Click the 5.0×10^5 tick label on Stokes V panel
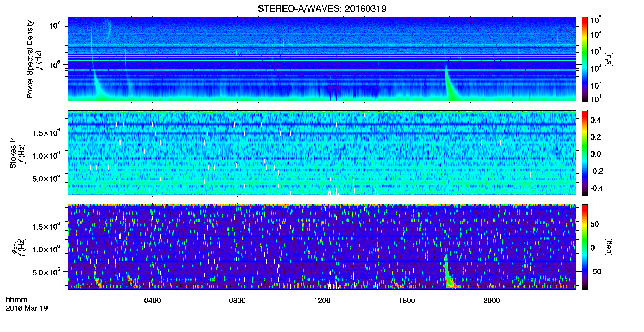This screenshot has height=332, width=644. [46, 178]
